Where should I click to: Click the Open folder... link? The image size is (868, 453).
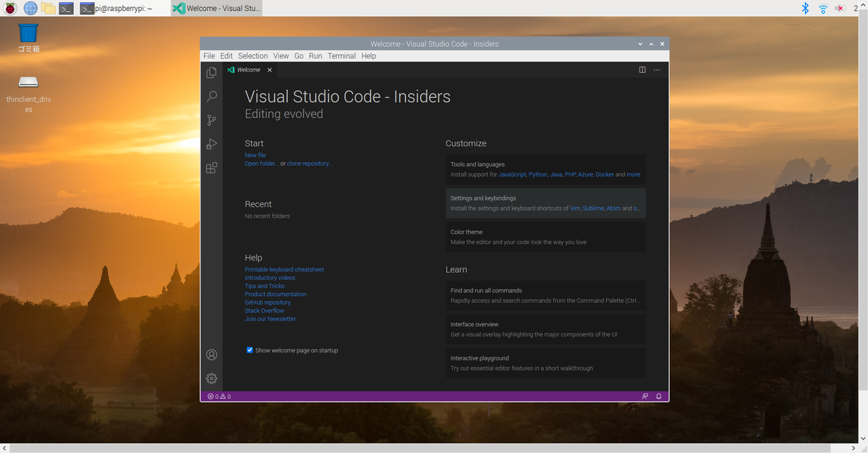(261, 164)
